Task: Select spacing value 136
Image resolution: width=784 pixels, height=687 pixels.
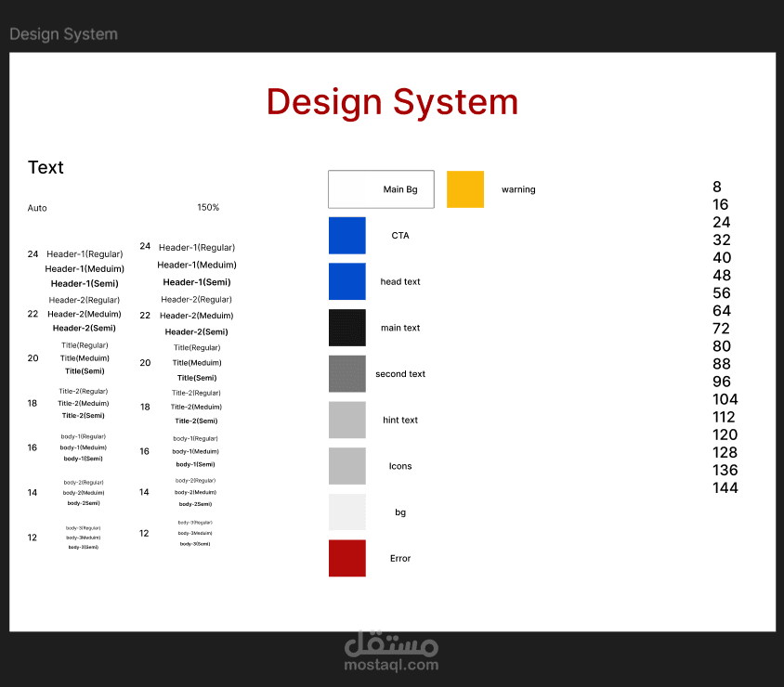Action: tap(725, 470)
